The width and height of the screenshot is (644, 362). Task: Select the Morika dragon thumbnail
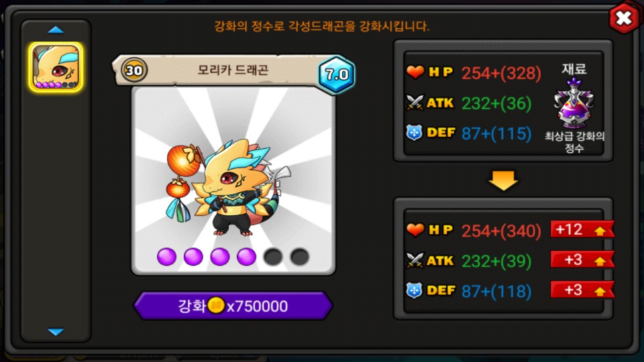point(56,67)
